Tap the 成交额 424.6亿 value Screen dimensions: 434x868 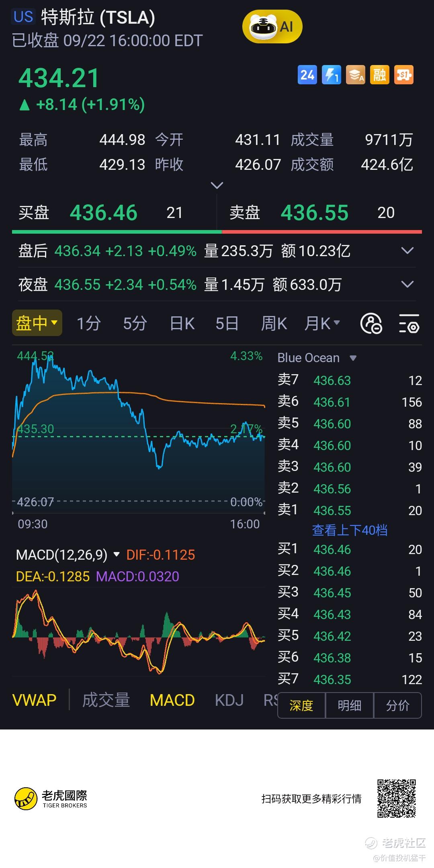pos(387,164)
